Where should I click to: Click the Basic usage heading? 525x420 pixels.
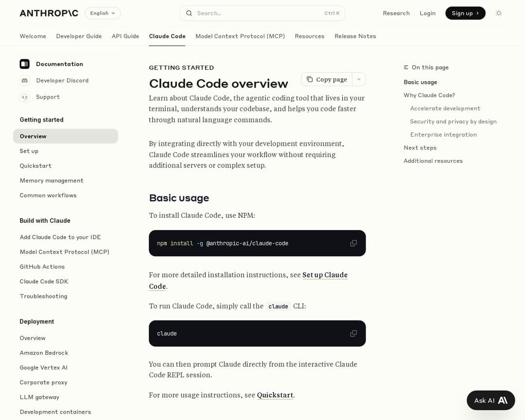[x=179, y=198]
